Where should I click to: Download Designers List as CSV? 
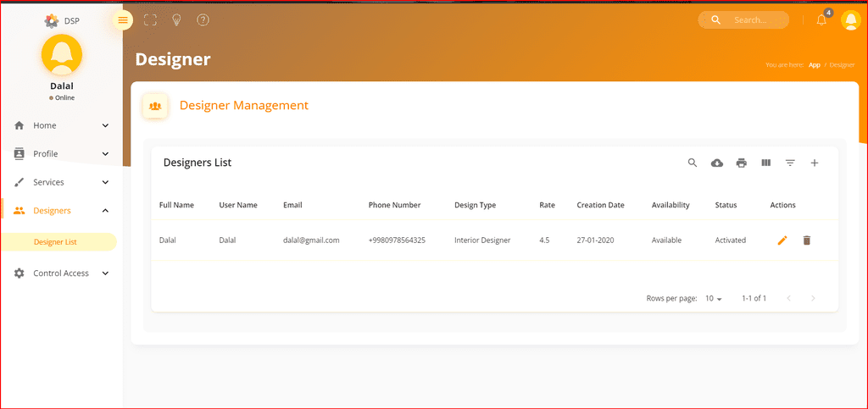pyautogui.click(x=717, y=163)
